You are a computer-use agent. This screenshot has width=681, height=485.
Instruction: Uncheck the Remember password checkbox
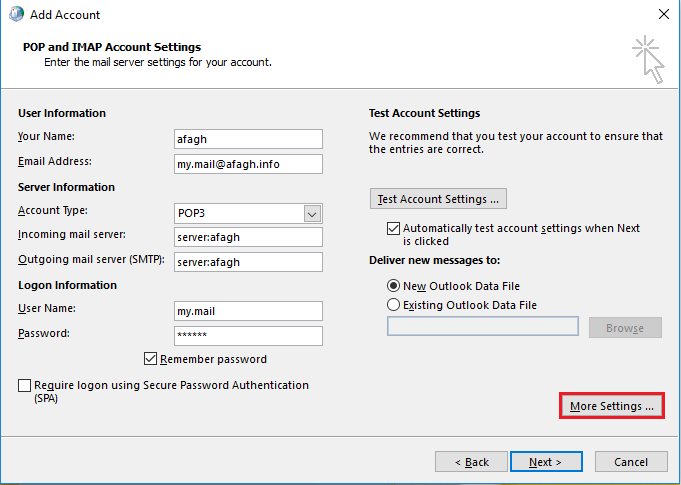click(x=150, y=359)
